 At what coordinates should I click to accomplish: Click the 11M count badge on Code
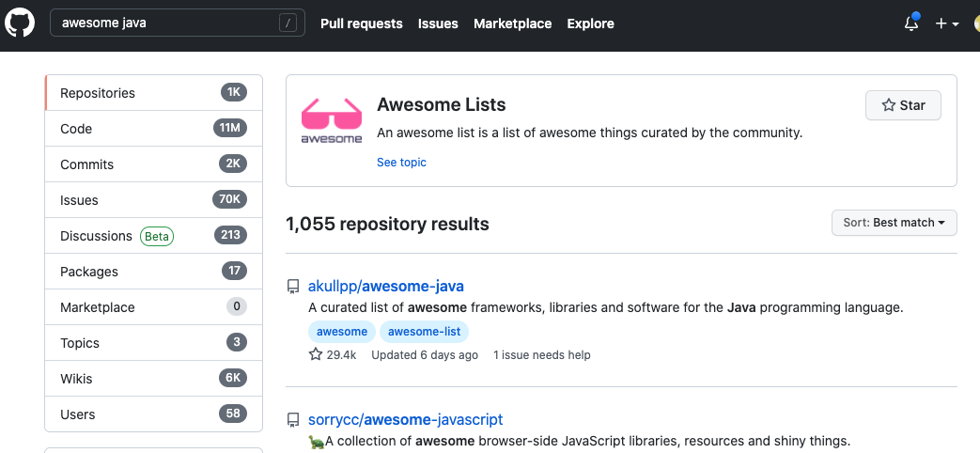[x=230, y=128]
